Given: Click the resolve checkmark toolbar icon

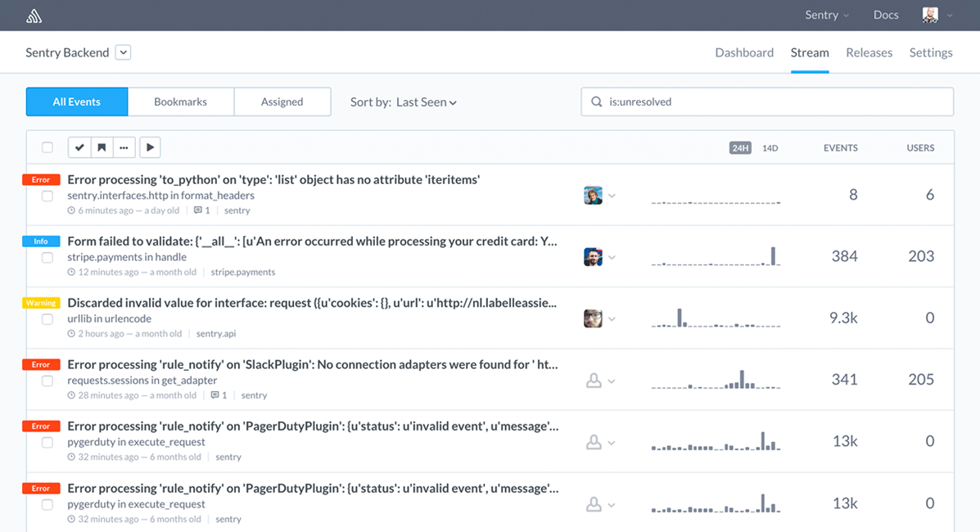Looking at the screenshot, I should coord(79,147).
